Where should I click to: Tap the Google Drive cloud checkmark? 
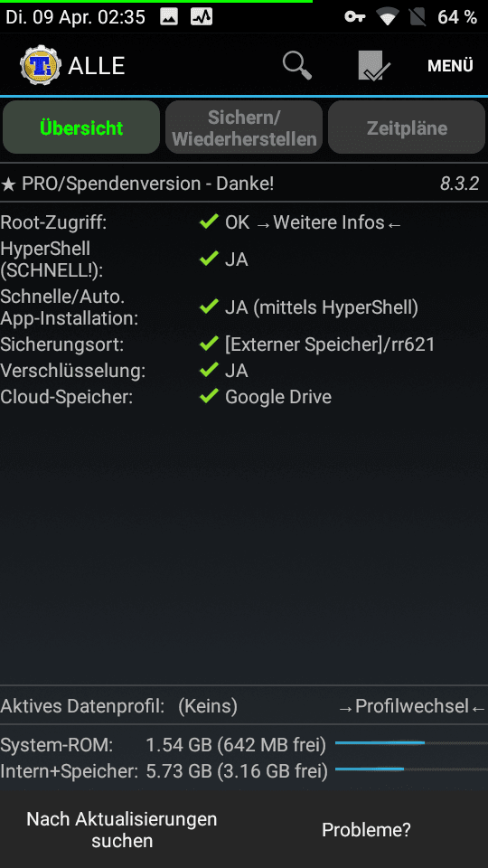click(209, 396)
